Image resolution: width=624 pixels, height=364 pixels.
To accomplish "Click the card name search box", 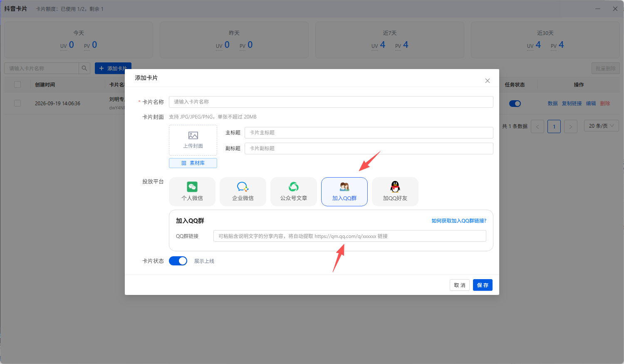I will point(42,68).
